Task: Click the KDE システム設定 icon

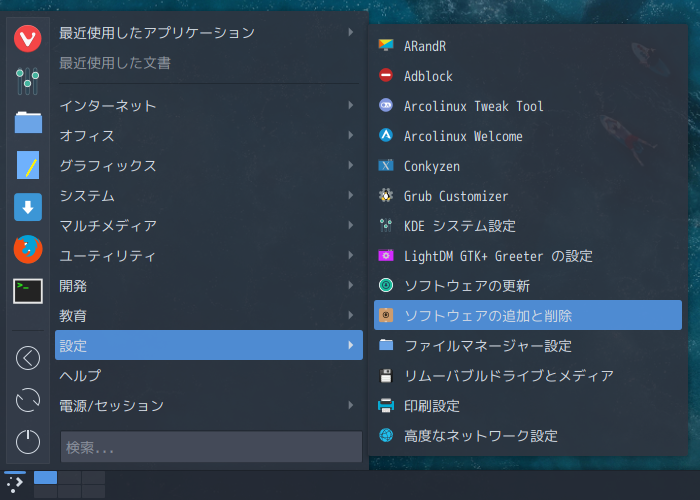Action: click(x=386, y=225)
